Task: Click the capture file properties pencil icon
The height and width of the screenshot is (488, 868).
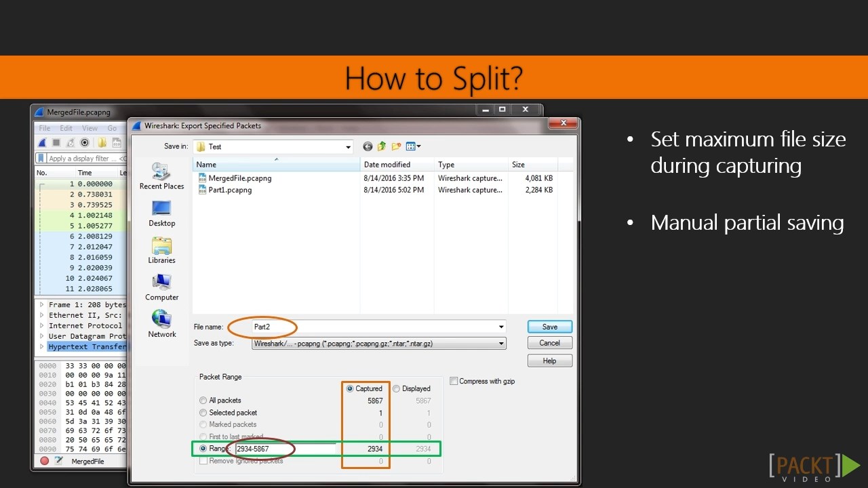Action: tap(59, 461)
